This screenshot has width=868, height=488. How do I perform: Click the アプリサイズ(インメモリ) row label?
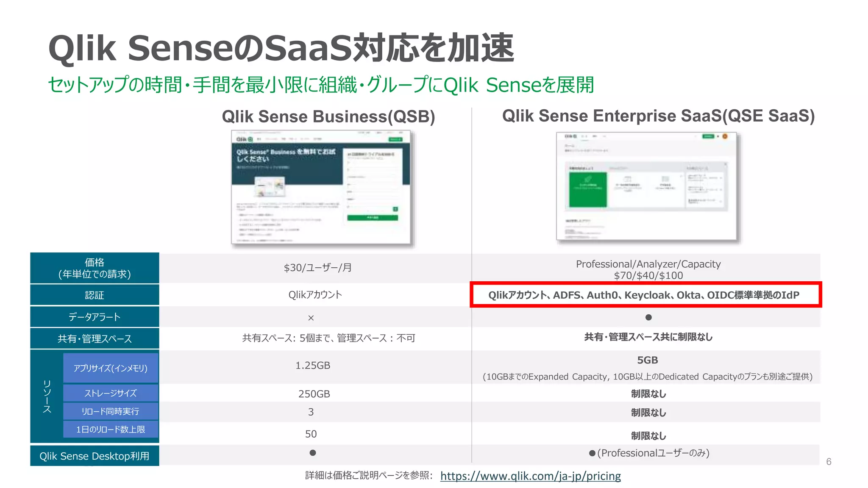click(111, 368)
